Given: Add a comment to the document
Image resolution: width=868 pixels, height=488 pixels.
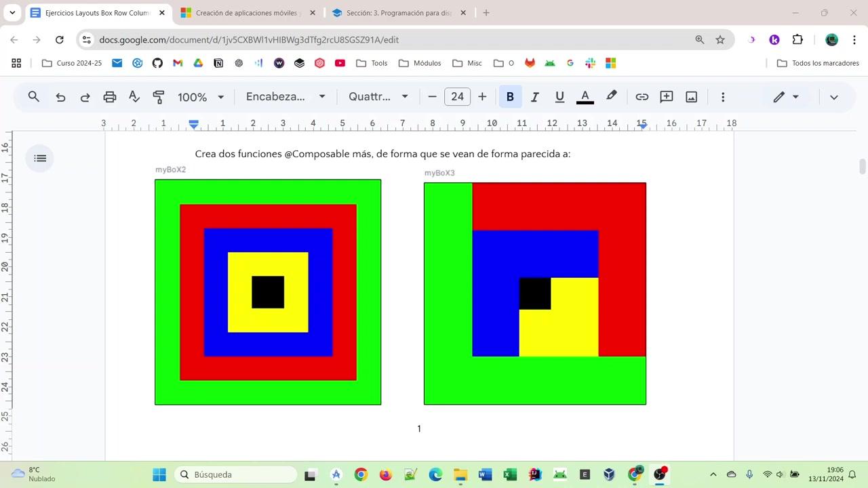Looking at the screenshot, I should pyautogui.click(x=667, y=97).
